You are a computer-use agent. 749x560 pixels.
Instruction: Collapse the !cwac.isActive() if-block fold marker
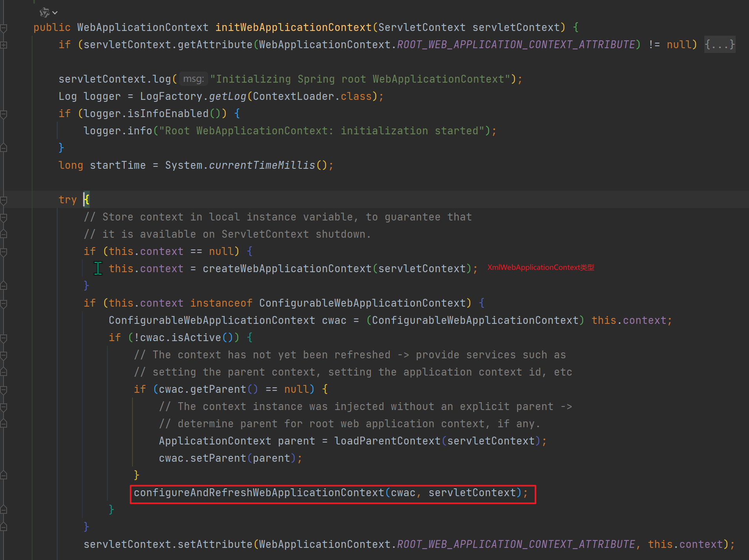coord(4,338)
